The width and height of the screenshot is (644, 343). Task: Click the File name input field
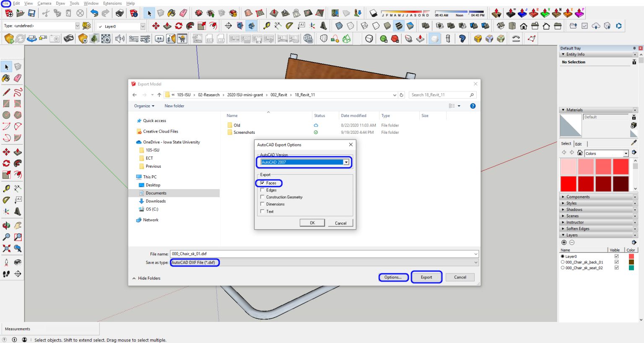[324, 254]
